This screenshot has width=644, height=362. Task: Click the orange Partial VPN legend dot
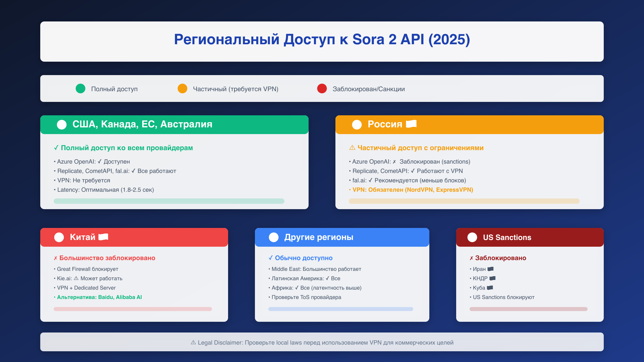(x=182, y=88)
